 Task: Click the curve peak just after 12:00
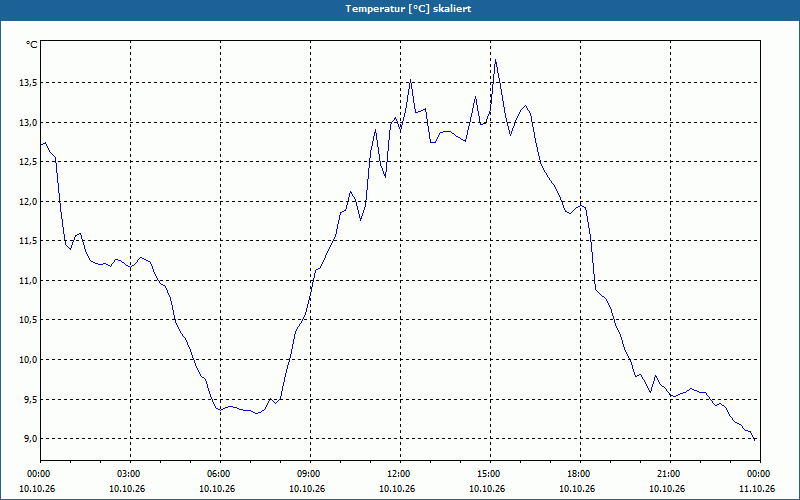pos(411,80)
